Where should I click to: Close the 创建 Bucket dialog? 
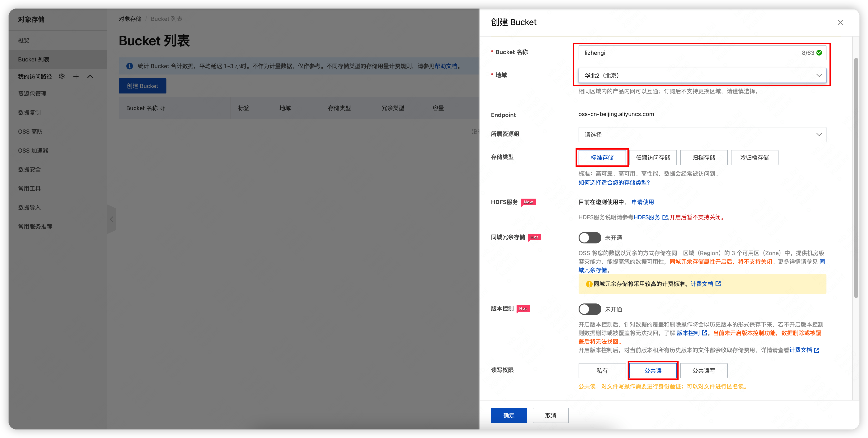coord(840,22)
